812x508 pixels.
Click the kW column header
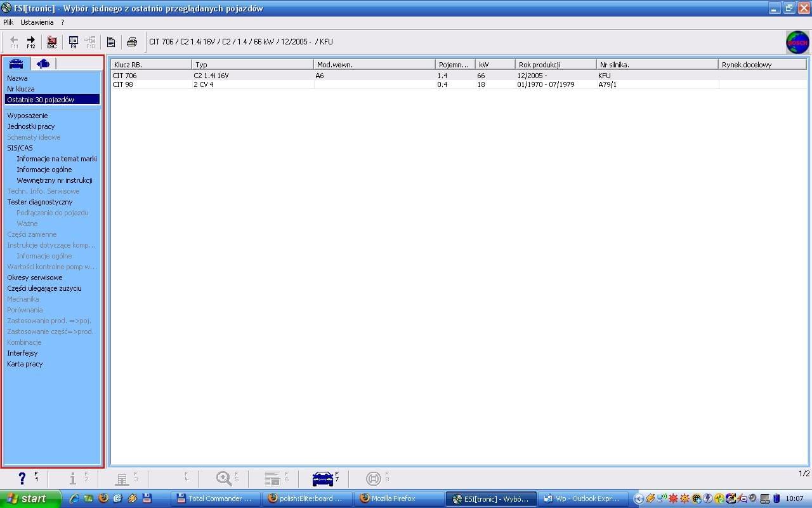[x=495, y=65]
